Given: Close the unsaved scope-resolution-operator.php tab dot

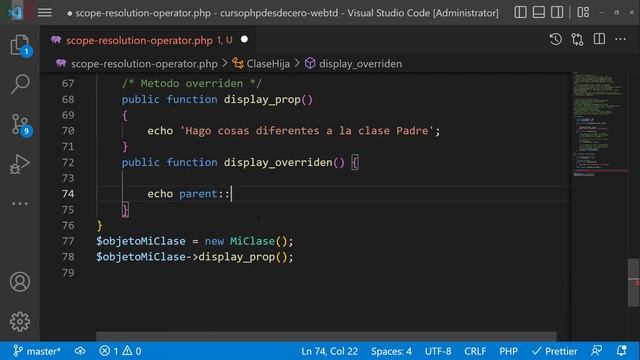Looking at the screenshot, I should pyautogui.click(x=244, y=40).
